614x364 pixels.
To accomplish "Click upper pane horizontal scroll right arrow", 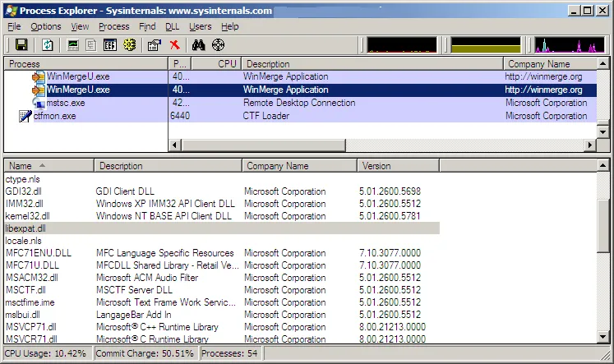I will 590,145.
